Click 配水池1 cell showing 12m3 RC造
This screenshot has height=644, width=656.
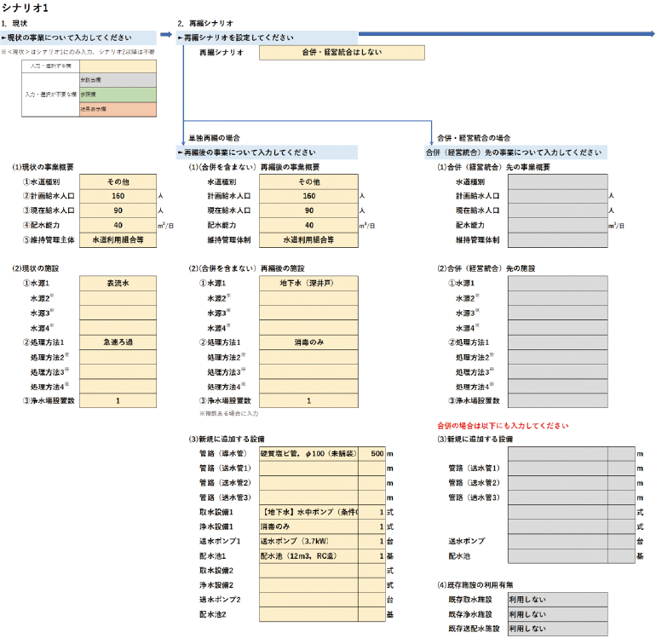(x=308, y=555)
